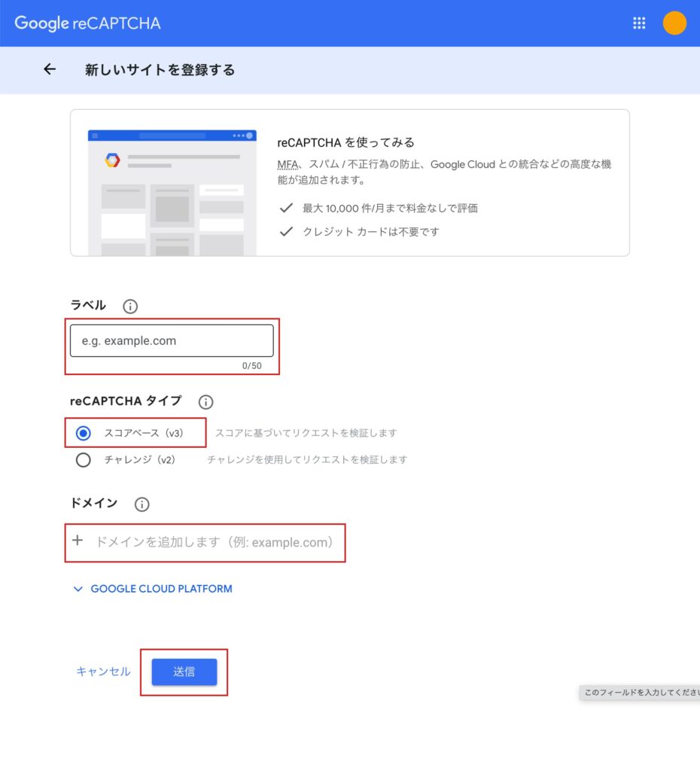Click the チャレンジを使用してリクエストを検証します description
The width and height of the screenshot is (700, 771).
[x=307, y=459]
